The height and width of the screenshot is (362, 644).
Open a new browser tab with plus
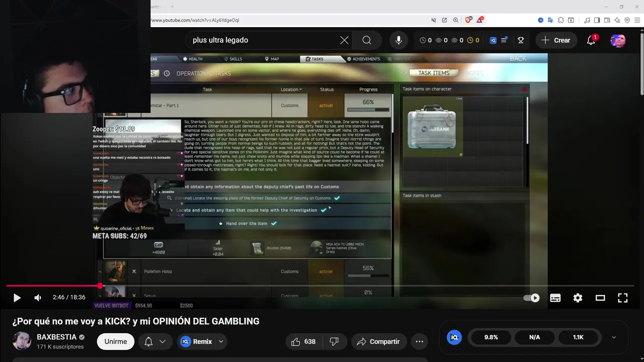coord(172,7)
